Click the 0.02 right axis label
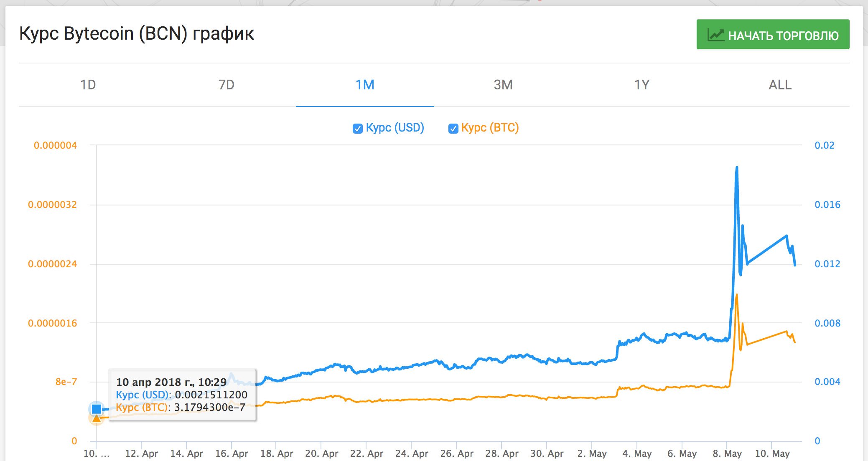This screenshot has height=461, width=868. [824, 145]
